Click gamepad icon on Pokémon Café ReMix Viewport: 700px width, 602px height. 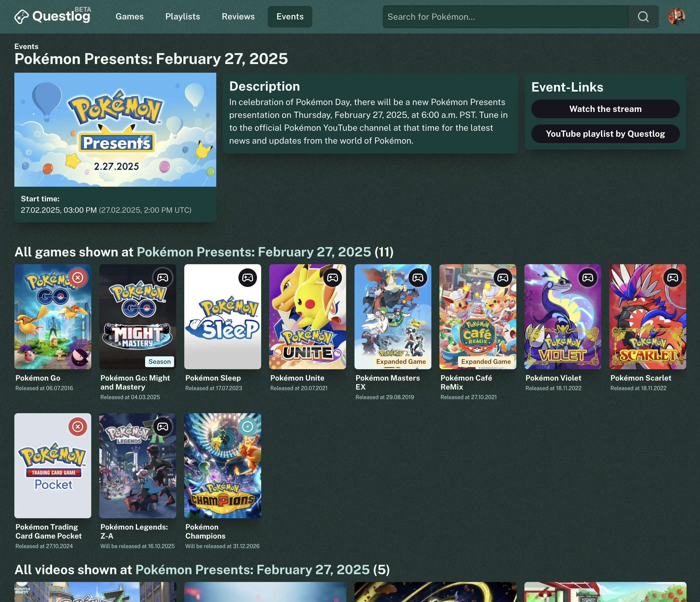click(503, 278)
